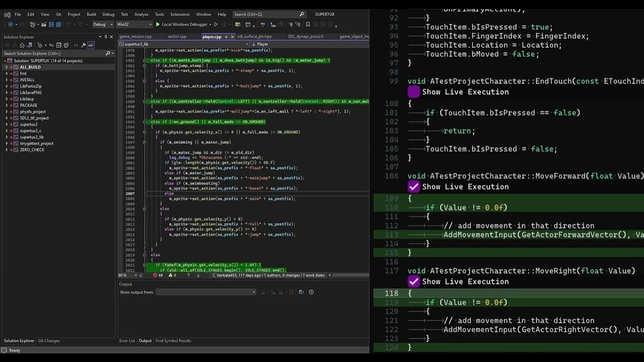Open Local Windows Debugger dropdown arrow
The image size is (644, 362).
pos(210,25)
